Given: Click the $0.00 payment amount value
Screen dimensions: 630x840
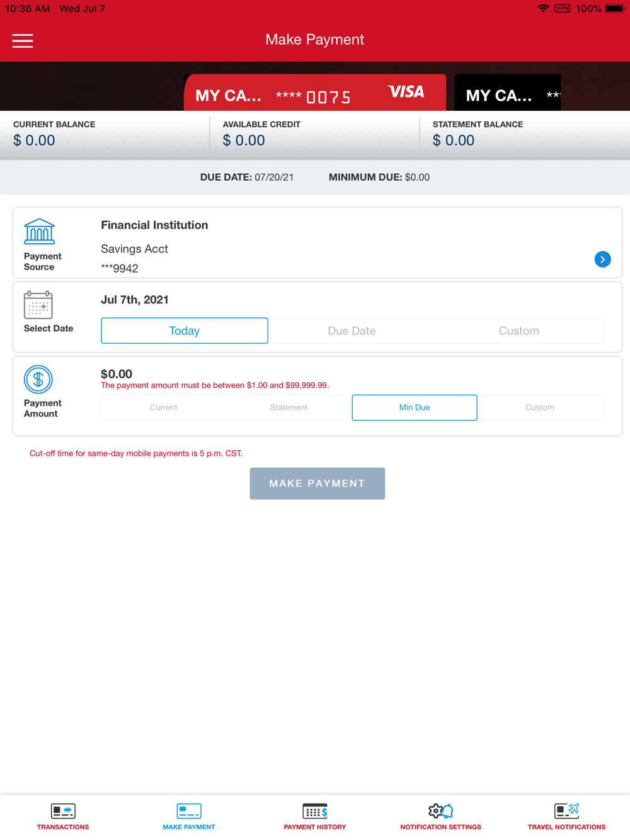Looking at the screenshot, I should tap(117, 374).
